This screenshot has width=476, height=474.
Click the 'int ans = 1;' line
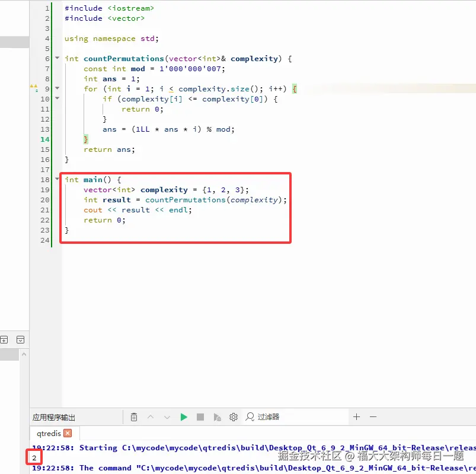click(111, 79)
